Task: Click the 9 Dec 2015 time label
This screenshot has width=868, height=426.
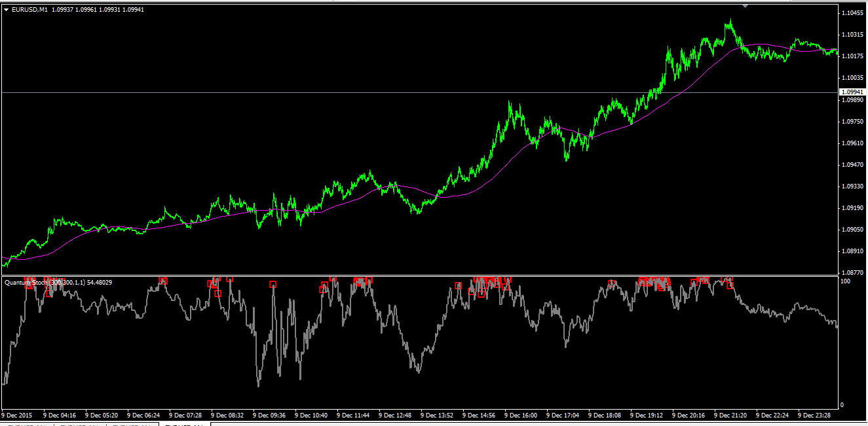Action: 18,415
